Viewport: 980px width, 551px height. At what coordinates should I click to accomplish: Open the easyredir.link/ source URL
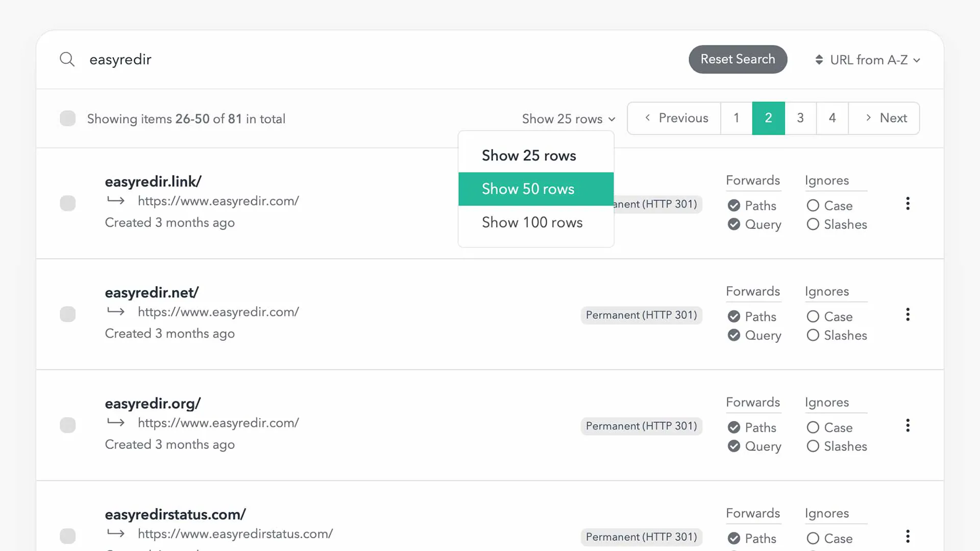tap(153, 181)
